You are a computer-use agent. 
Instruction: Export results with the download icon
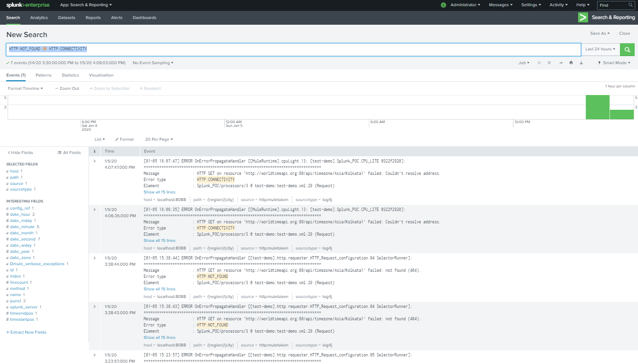[x=581, y=63]
